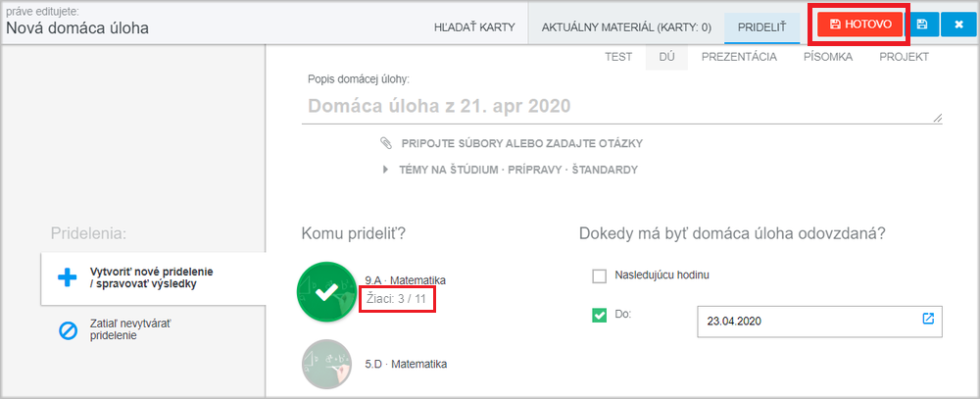Click Pripojte súbory alebo zadajte otázky link
The width and height of the screenshot is (980, 399).
pos(522,144)
